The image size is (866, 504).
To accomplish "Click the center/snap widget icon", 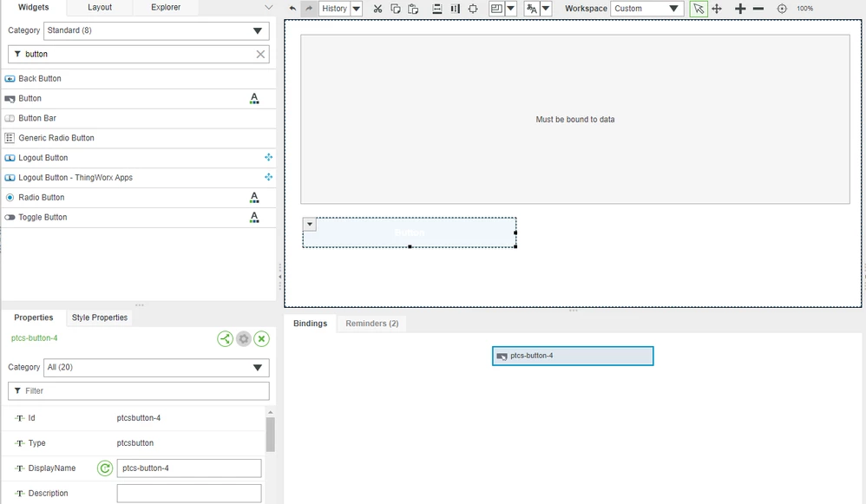I will (x=473, y=9).
